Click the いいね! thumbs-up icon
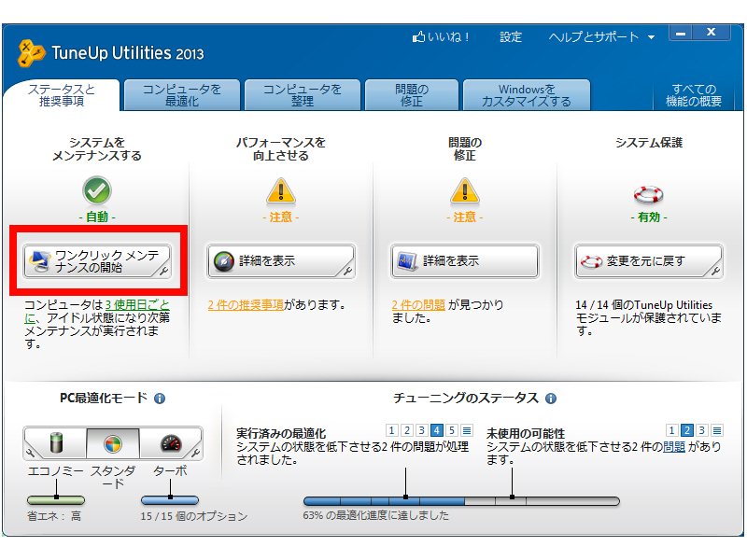Image resolution: width=747 pixels, height=560 pixels. coord(419,37)
